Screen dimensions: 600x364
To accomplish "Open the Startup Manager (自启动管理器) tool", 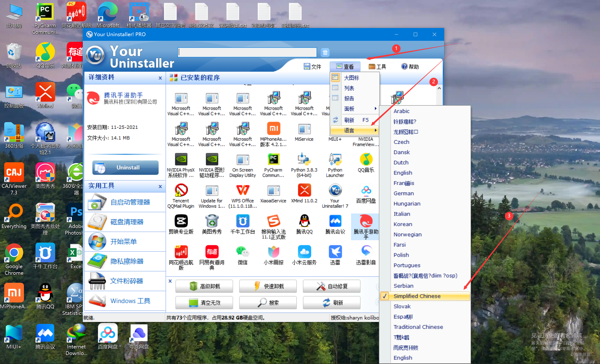I will [x=130, y=202].
